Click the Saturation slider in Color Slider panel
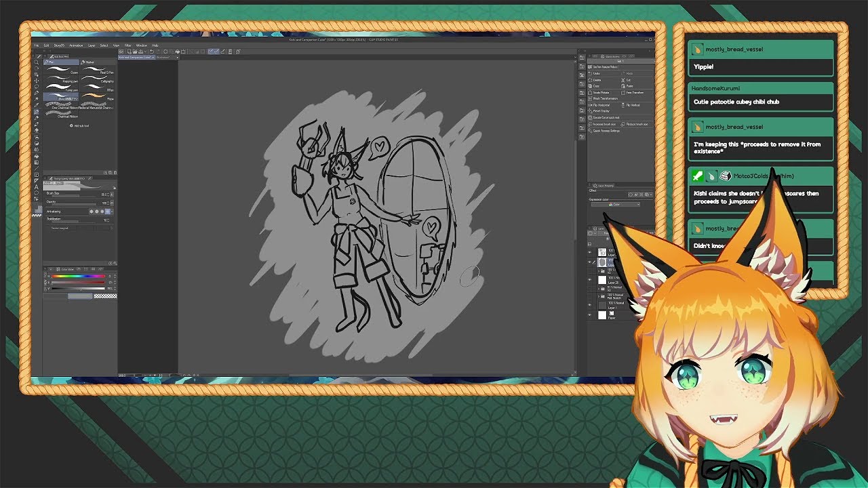The height and width of the screenshot is (488, 868). [x=78, y=283]
